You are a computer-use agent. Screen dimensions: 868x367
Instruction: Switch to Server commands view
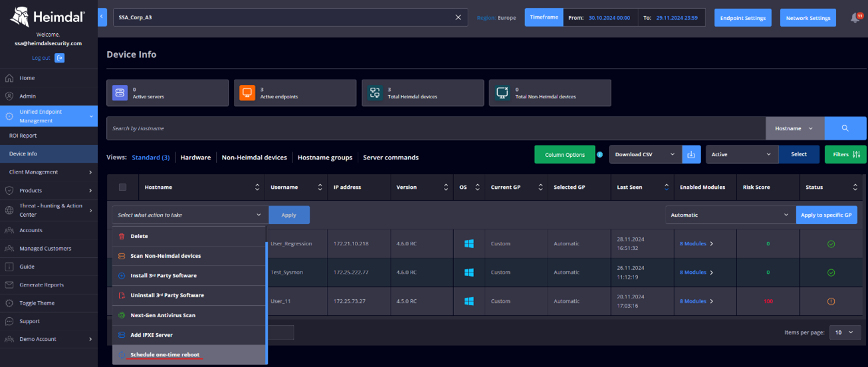391,158
